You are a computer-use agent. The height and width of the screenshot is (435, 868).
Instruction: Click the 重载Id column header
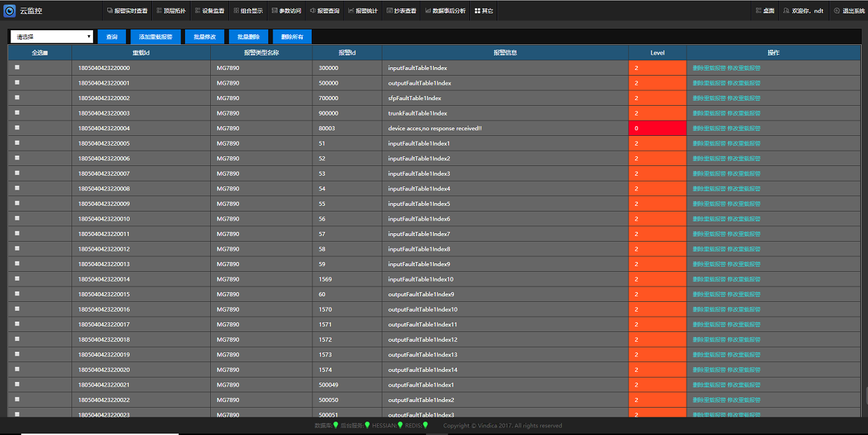(x=141, y=53)
